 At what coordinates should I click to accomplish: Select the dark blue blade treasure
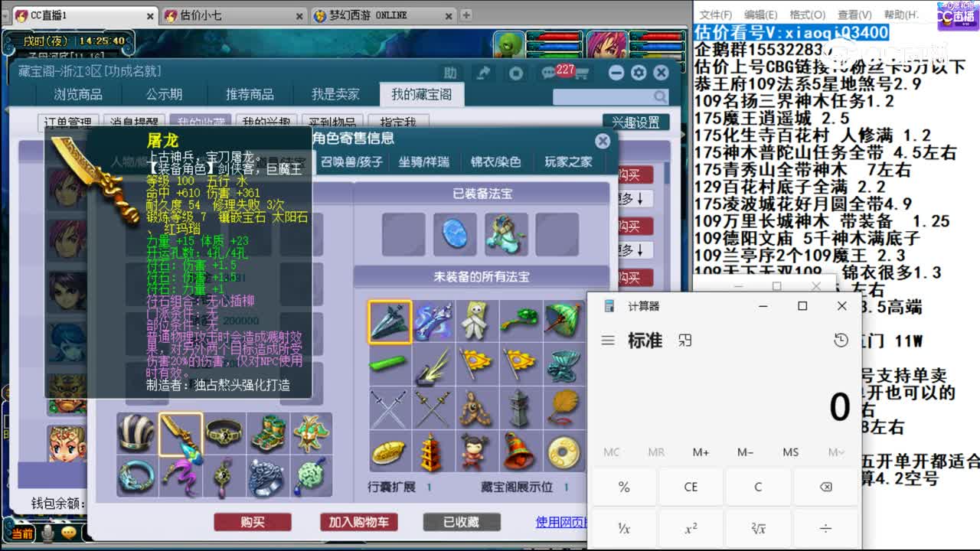390,321
